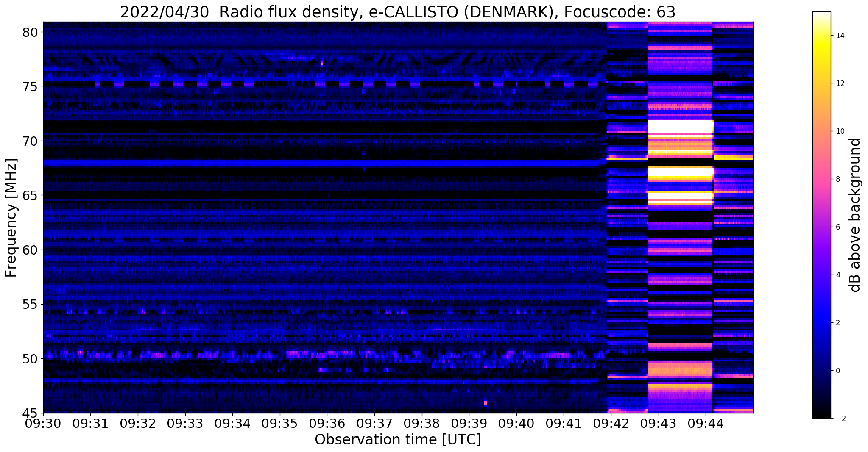
Task: Click the 09:43 time tick label
Action: click(658, 423)
